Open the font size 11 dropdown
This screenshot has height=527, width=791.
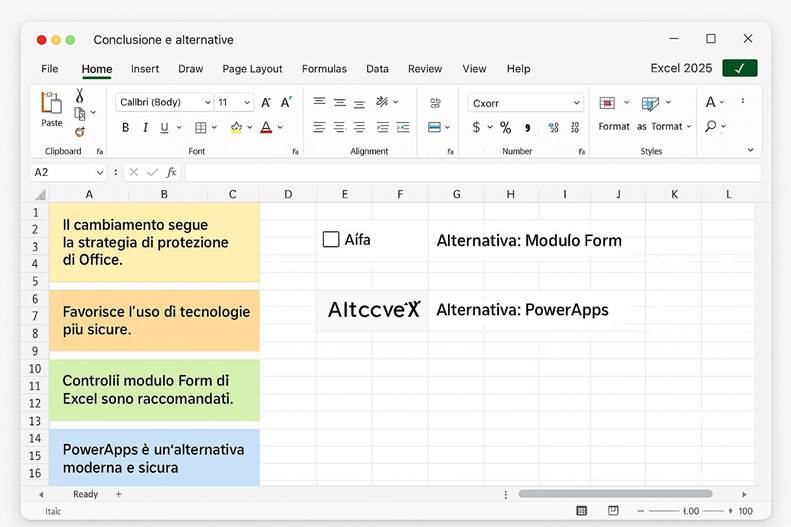tap(235, 102)
